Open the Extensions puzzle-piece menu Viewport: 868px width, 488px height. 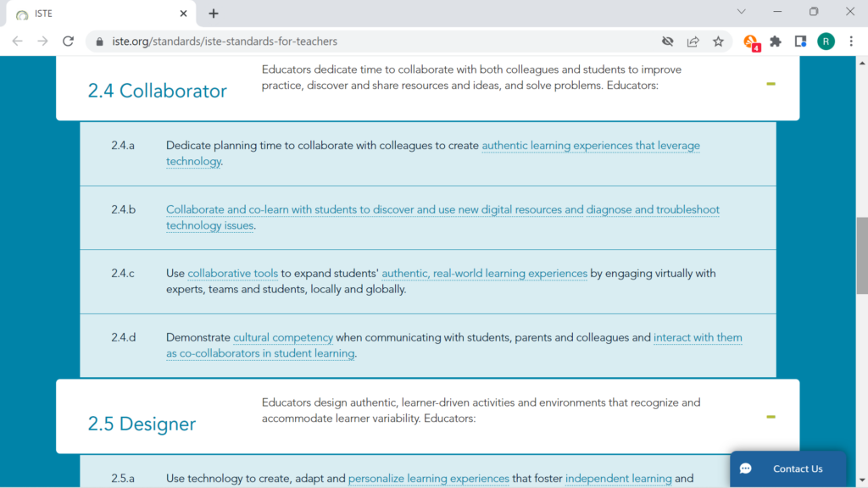775,41
